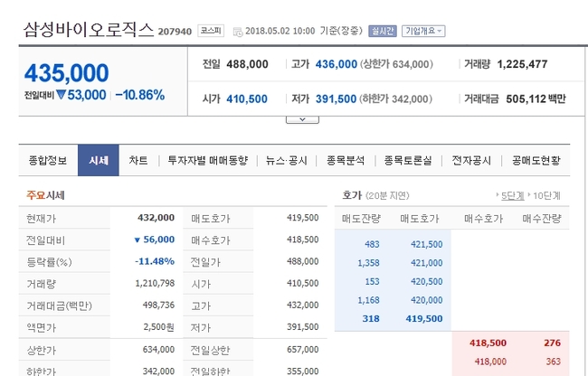Click the down arrow next to 53,000
The image size is (588, 376).
coord(62,95)
